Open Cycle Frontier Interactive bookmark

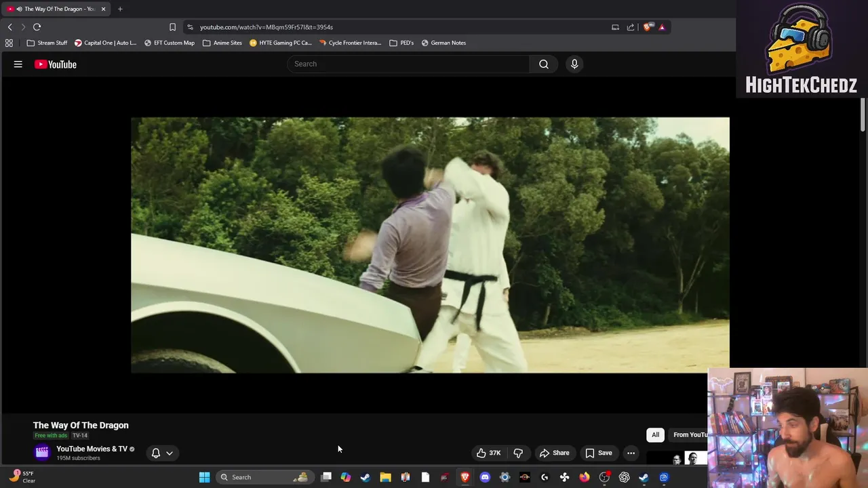[x=351, y=43]
